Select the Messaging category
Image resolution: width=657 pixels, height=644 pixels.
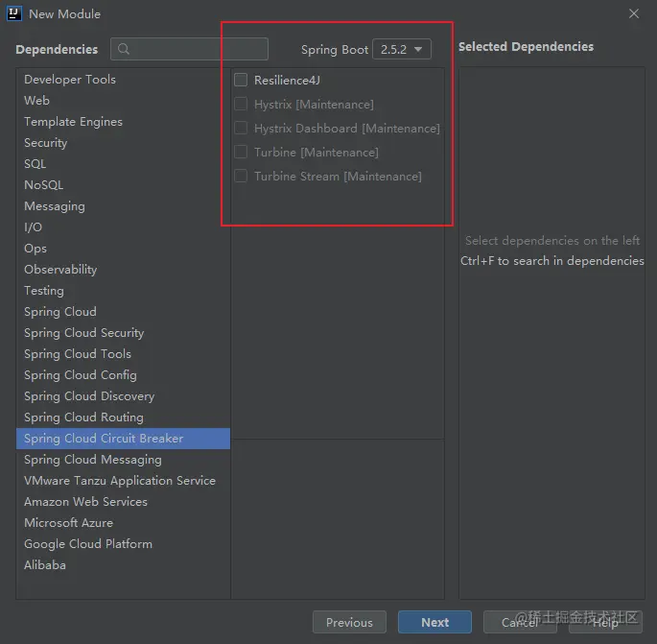click(x=123, y=205)
